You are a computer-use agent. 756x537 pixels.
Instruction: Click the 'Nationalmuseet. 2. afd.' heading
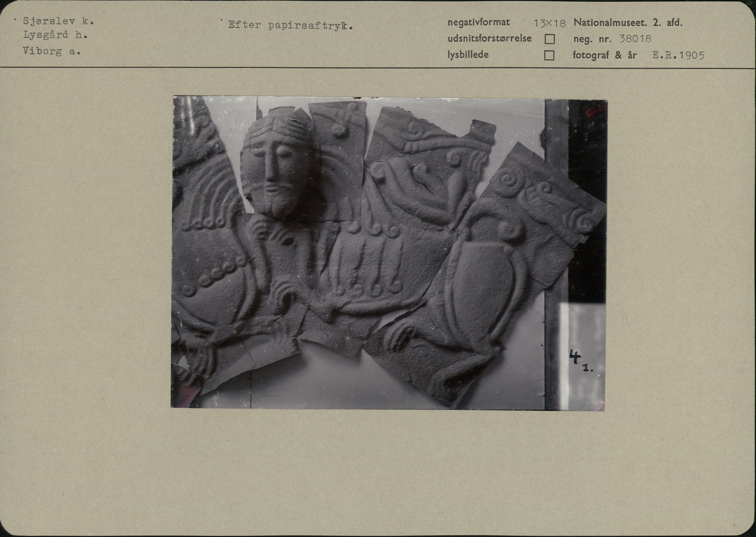pos(628,22)
